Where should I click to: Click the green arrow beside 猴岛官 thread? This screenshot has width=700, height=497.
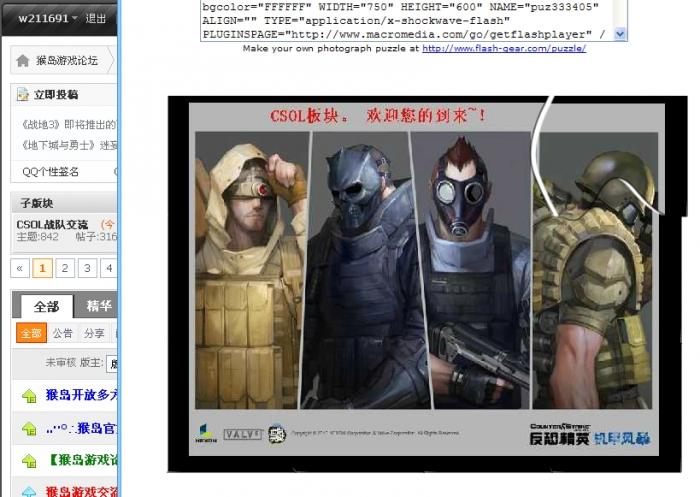[29, 429]
